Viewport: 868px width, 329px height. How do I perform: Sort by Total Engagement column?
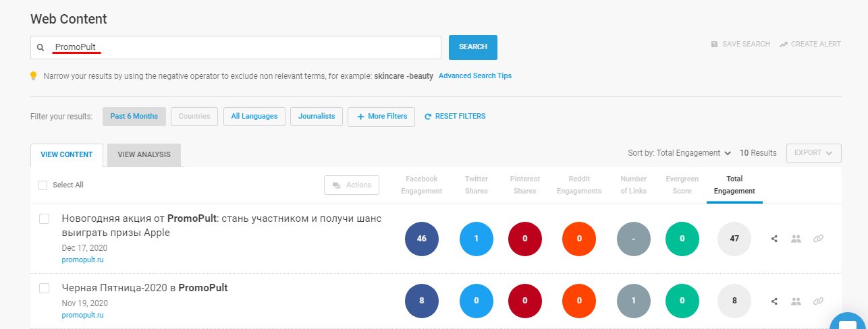pyautogui.click(x=734, y=185)
